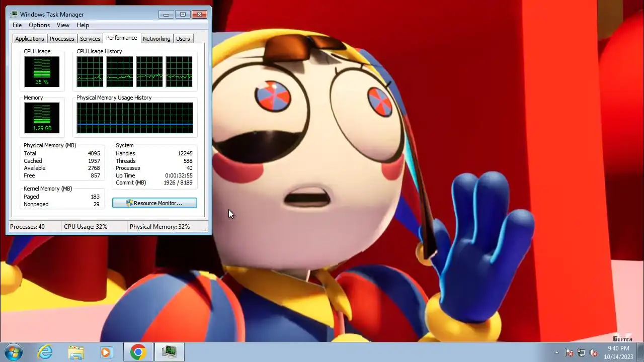
Task: Click the muted volume tray icon
Action: (593, 352)
